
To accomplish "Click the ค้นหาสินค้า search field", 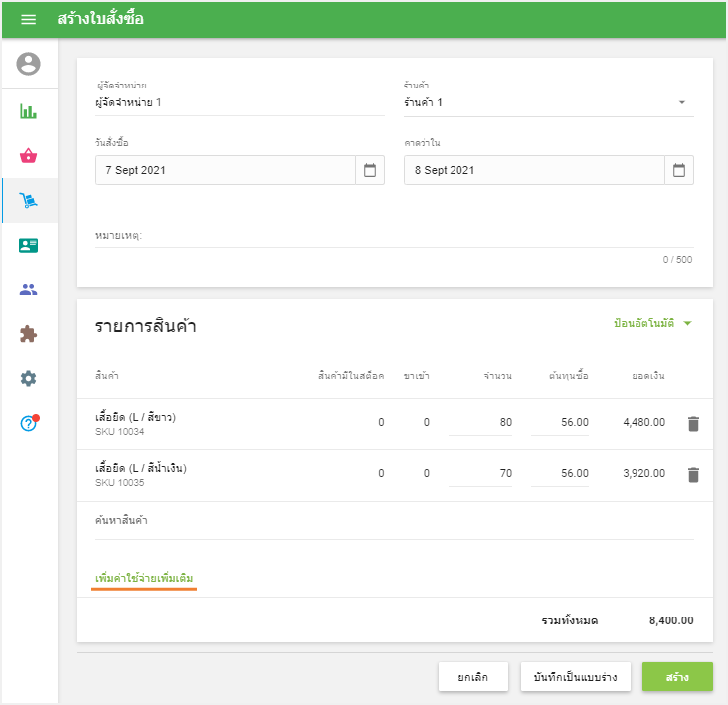I will pos(395,521).
